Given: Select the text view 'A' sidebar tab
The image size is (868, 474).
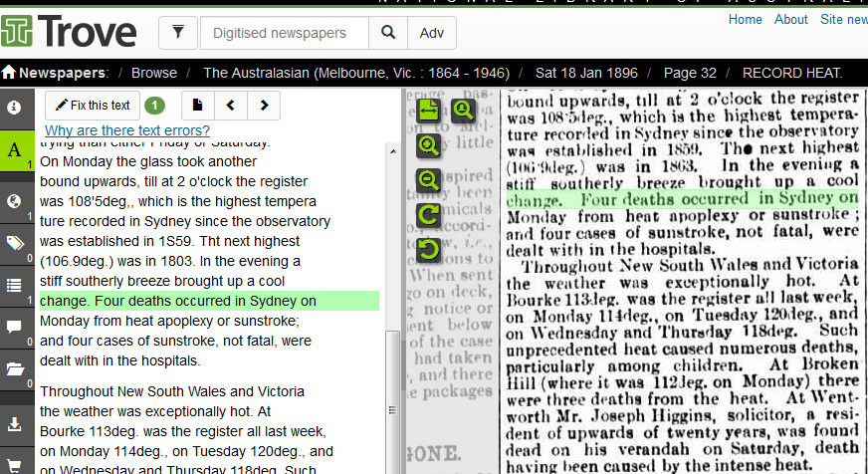Looking at the screenshot, I should 15,150.
